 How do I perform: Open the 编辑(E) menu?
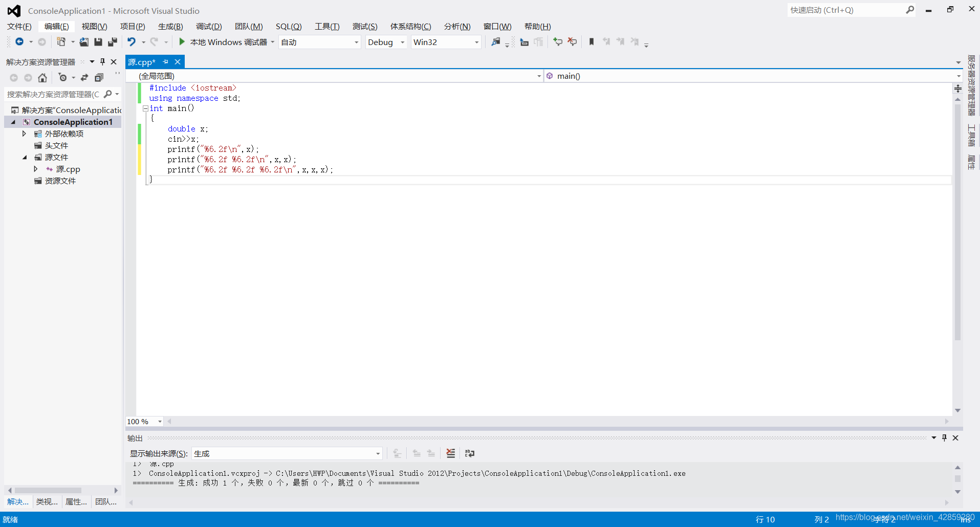pyautogui.click(x=56, y=27)
